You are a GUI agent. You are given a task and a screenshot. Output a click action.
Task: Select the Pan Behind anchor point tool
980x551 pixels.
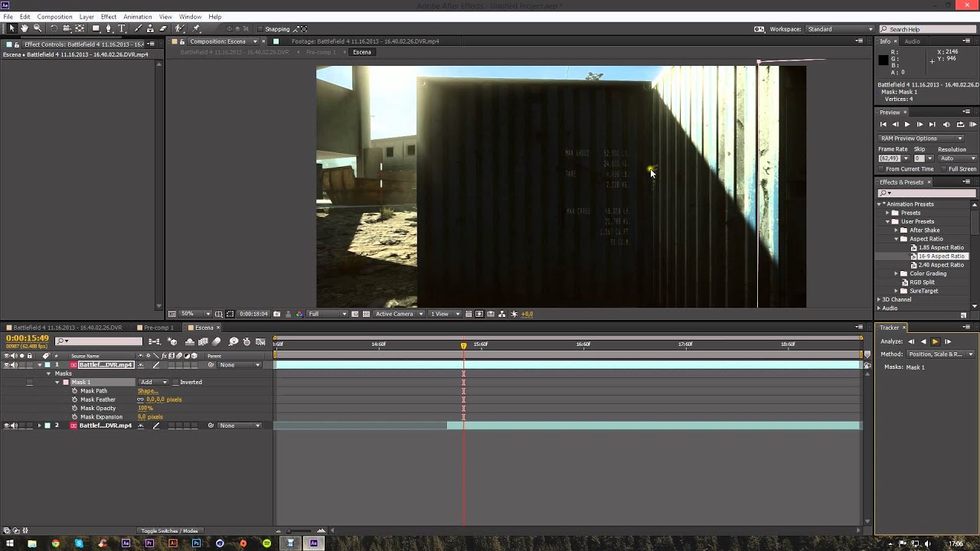click(x=80, y=28)
